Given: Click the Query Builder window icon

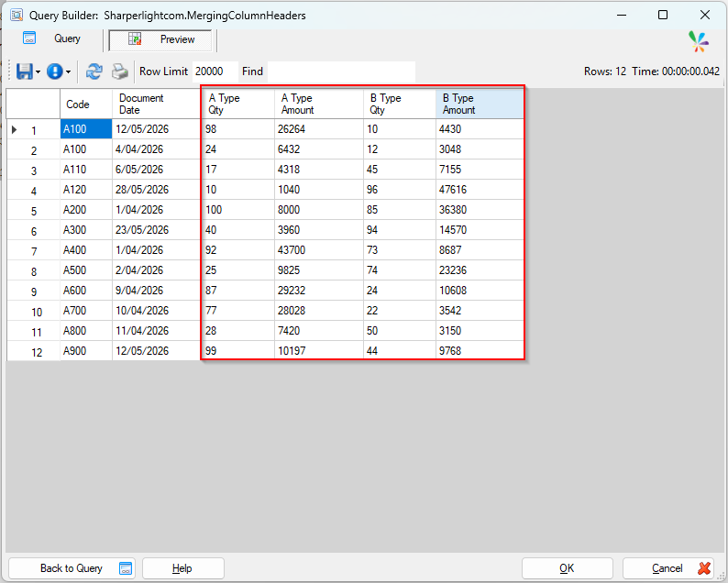Looking at the screenshot, I should (x=17, y=16).
